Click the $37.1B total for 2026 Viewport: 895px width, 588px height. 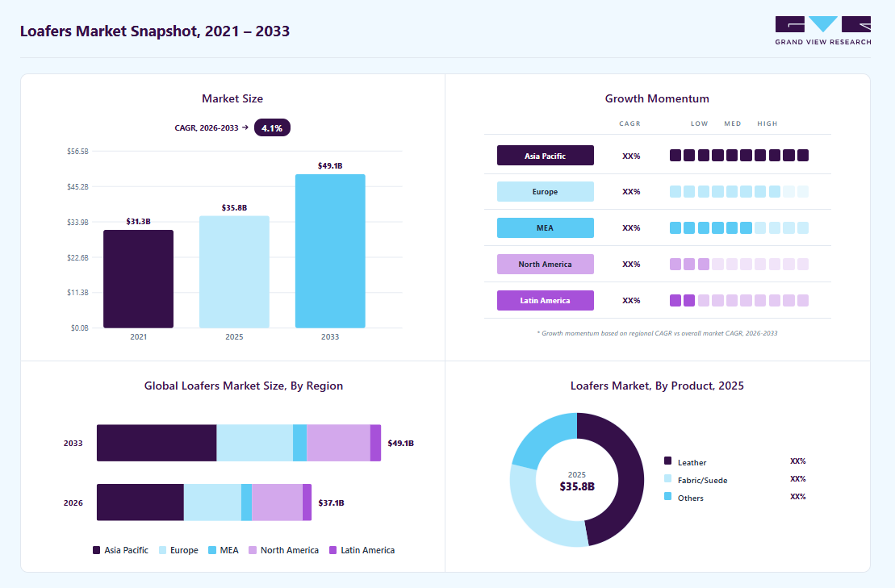point(331,503)
